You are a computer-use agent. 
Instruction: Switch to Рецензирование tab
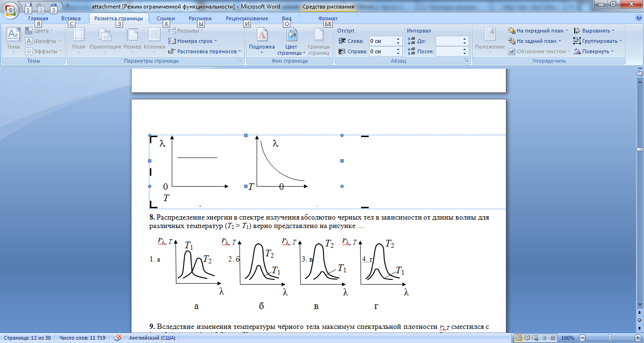click(247, 18)
